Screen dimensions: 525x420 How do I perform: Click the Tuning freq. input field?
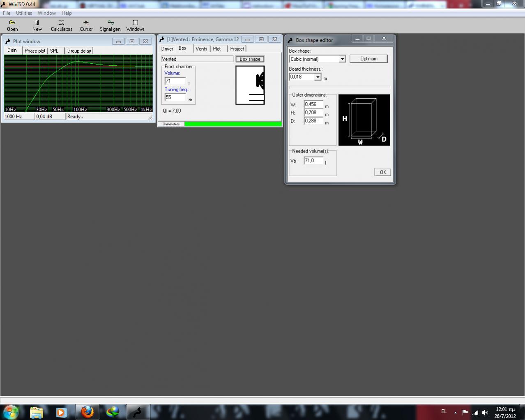coord(175,97)
